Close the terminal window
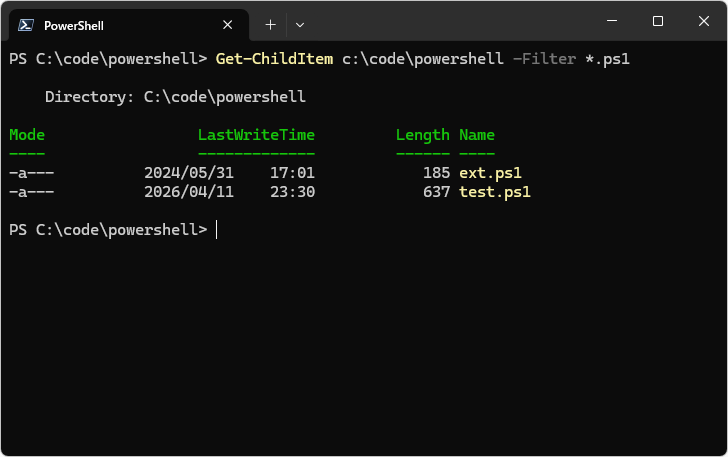Screen dimensions: 728x457 [x=703, y=21]
